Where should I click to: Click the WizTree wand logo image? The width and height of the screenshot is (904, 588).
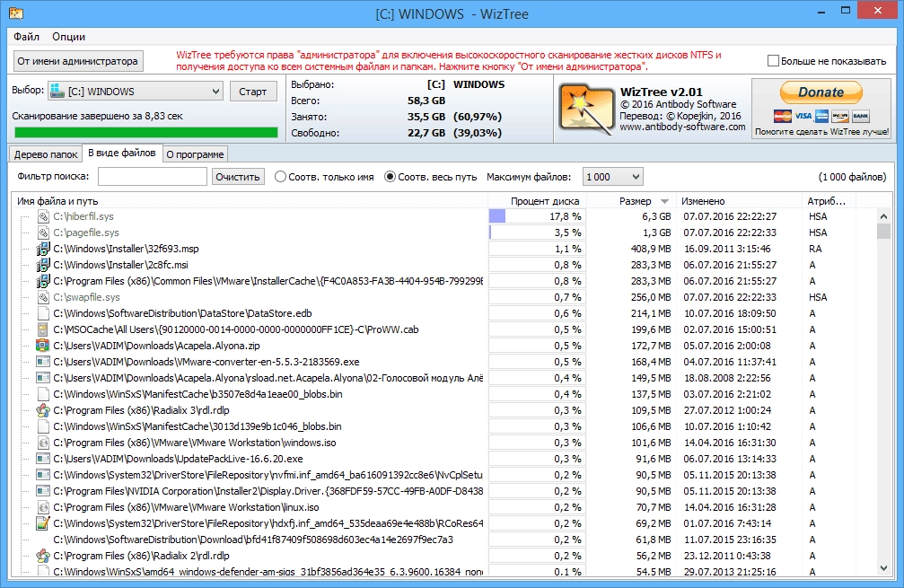click(585, 110)
